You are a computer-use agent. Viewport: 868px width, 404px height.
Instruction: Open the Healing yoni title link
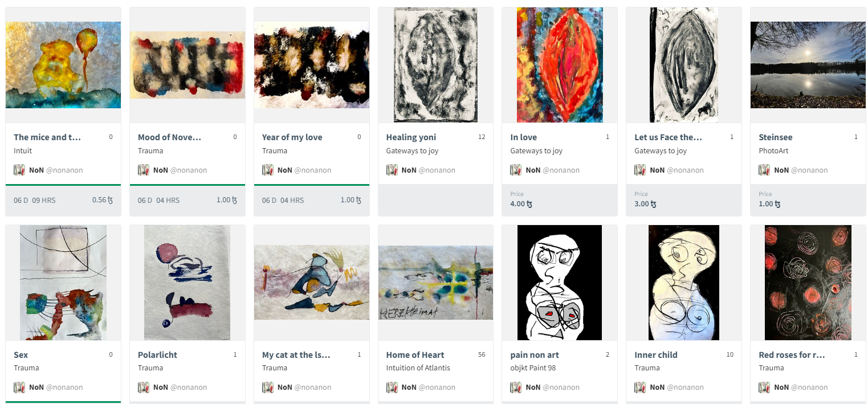(x=411, y=137)
